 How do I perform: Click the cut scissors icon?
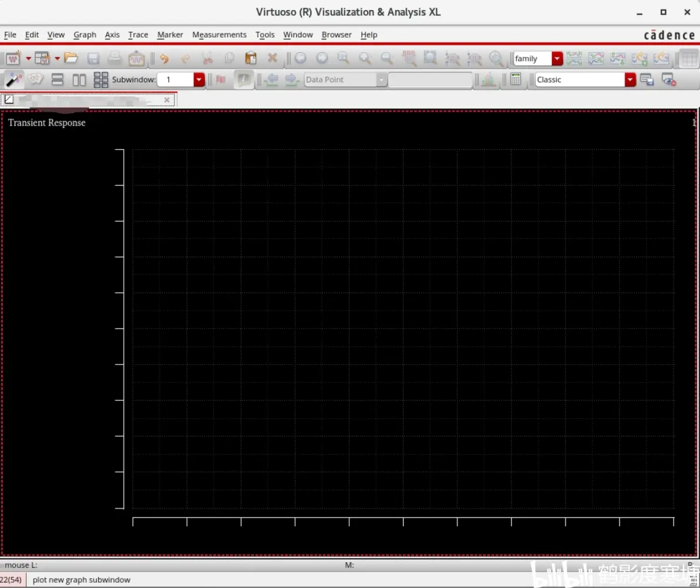click(x=207, y=59)
